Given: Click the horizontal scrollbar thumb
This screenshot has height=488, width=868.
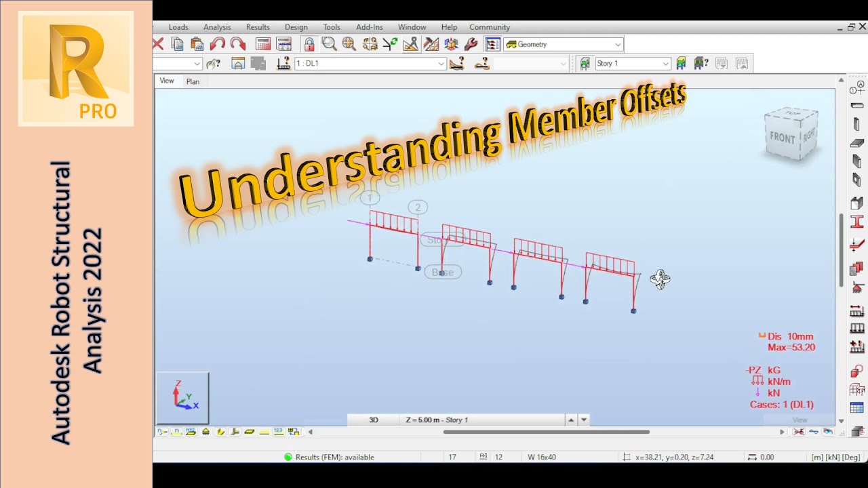Looking at the screenshot, I should 547,432.
